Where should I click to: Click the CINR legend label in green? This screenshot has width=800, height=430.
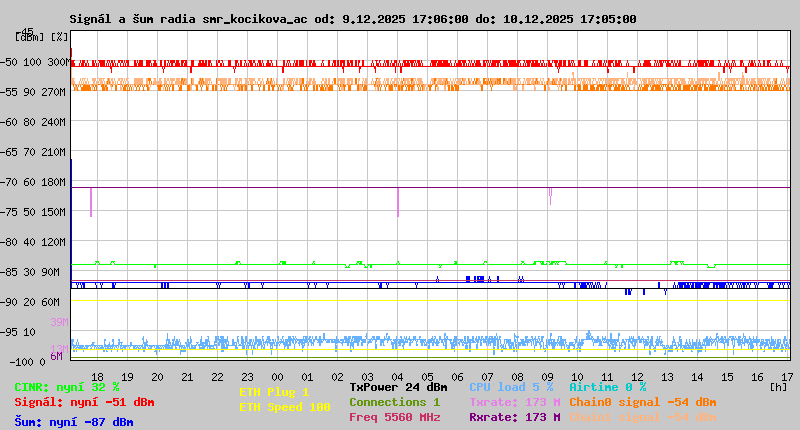coord(66,386)
